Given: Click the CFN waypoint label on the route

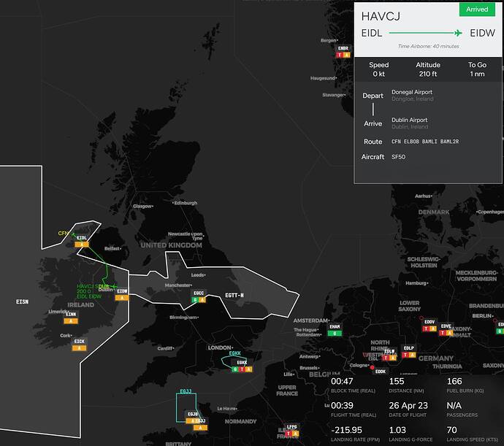Looking at the screenshot, I should coord(63,233).
